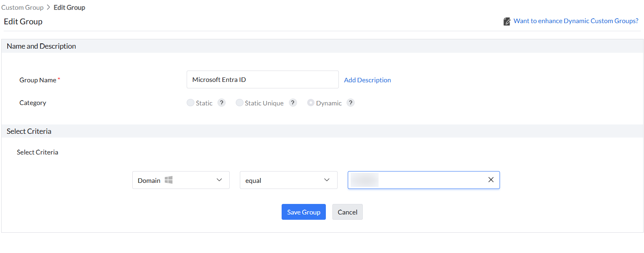Select the Dynamic category radio button
The height and width of the screenshot is (253, 644).
[310, 103]
